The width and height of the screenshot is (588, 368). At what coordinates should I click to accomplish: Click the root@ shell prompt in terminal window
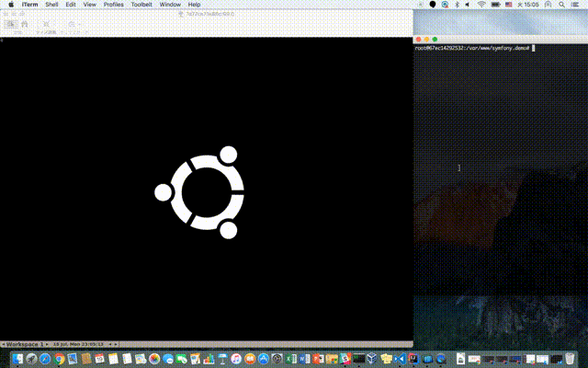click(472, 48)
